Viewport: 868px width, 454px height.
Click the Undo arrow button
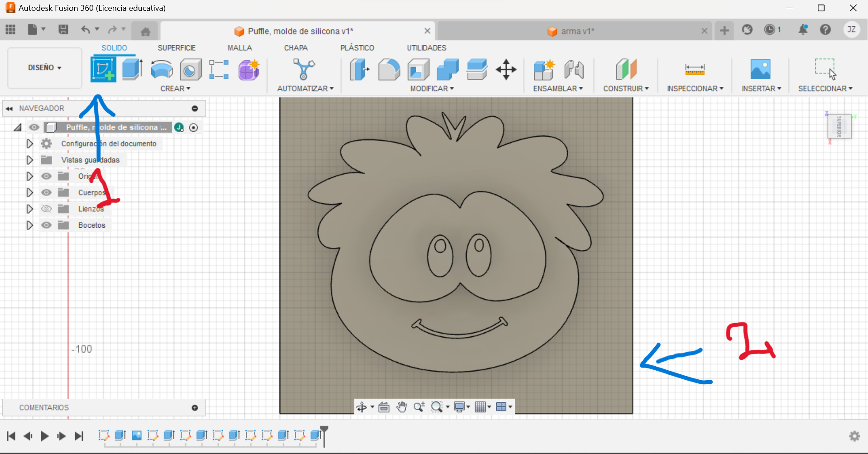86,30
